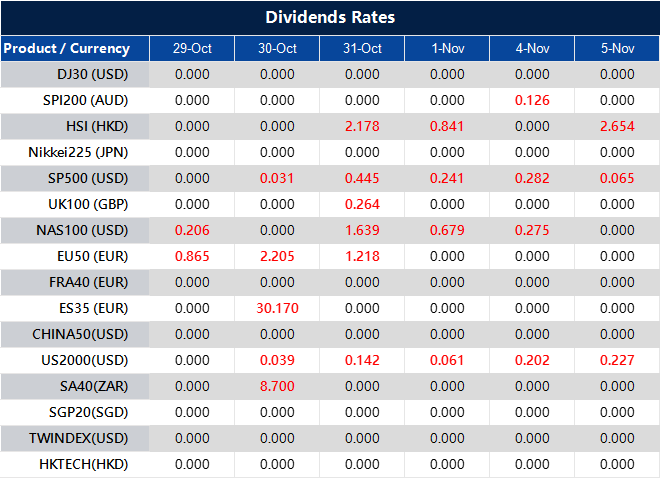Select the Product / Currency column header

pos(67,48)
